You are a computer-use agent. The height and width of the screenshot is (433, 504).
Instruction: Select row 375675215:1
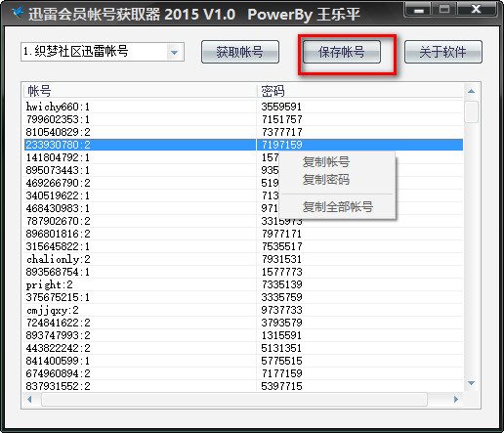point(243,297)
